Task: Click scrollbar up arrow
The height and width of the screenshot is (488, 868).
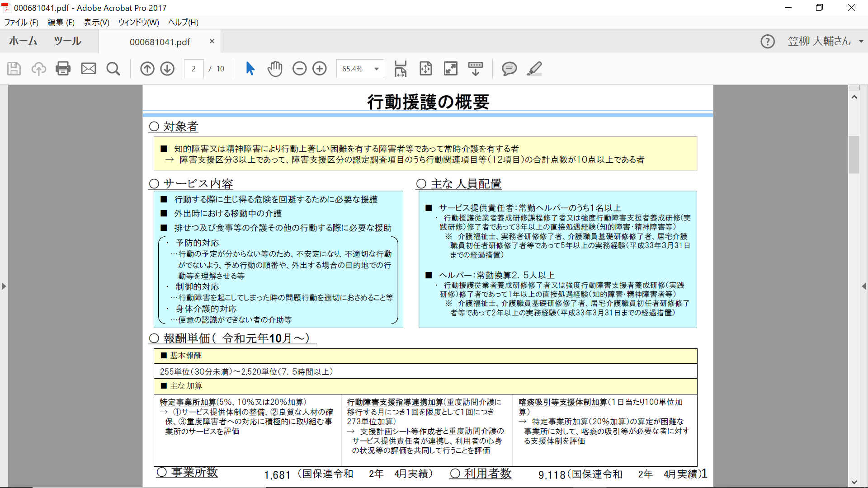Action: tap(854, 97)
